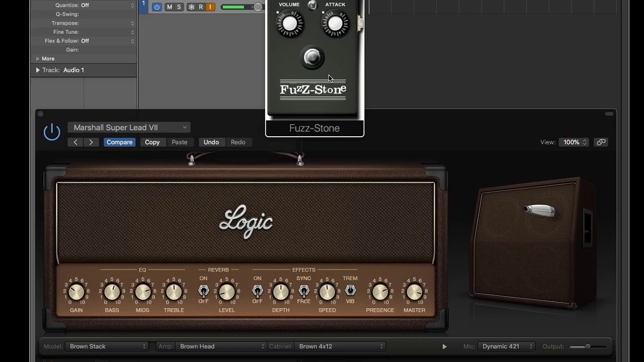Open the Mic dropdown showing Dynamic 421
644x362 pixels.
coord(507,346)
